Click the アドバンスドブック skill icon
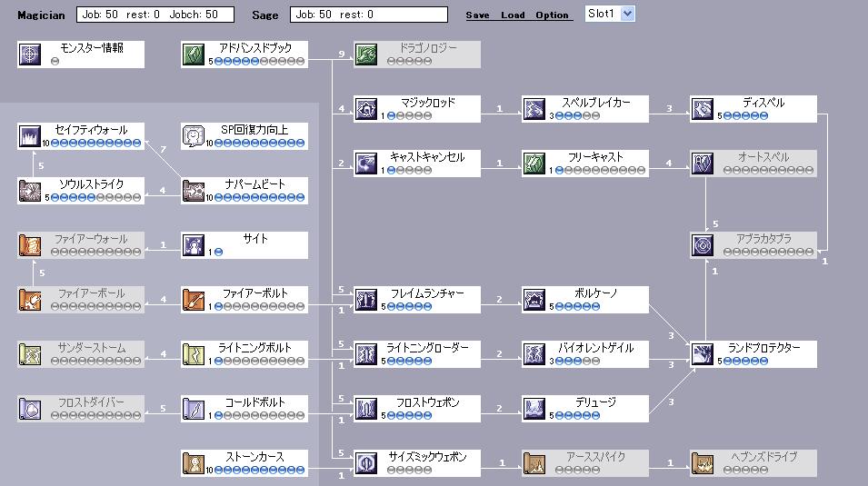Image resolution: width=868 pixels, height=486 pixels. tap(194, 55)
